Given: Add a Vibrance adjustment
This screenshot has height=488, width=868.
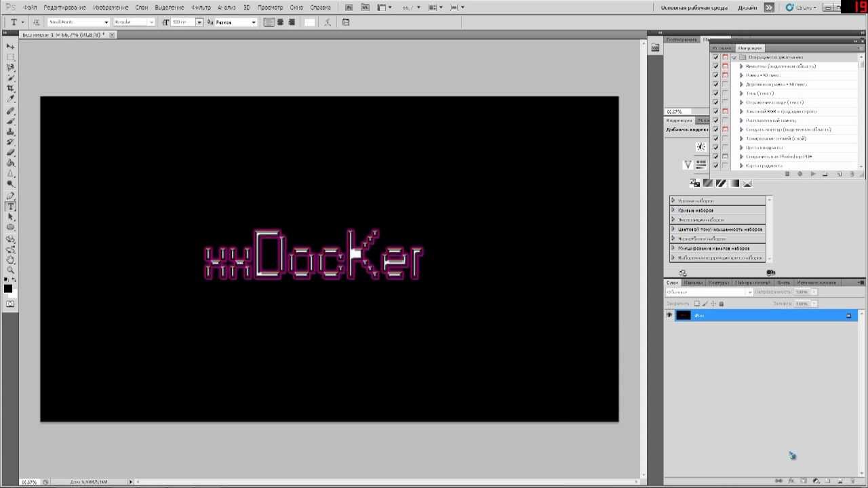Looking at the screenshot, I should (x=688, y=165).
